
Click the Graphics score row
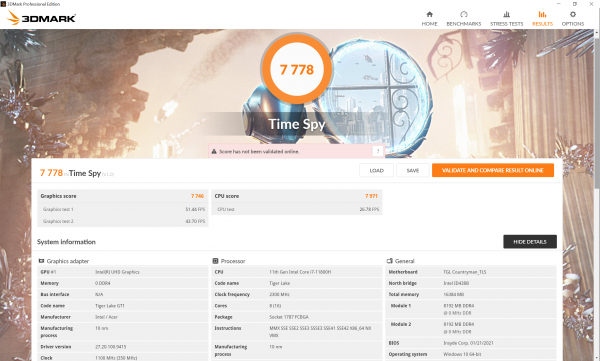coord(122,196)
